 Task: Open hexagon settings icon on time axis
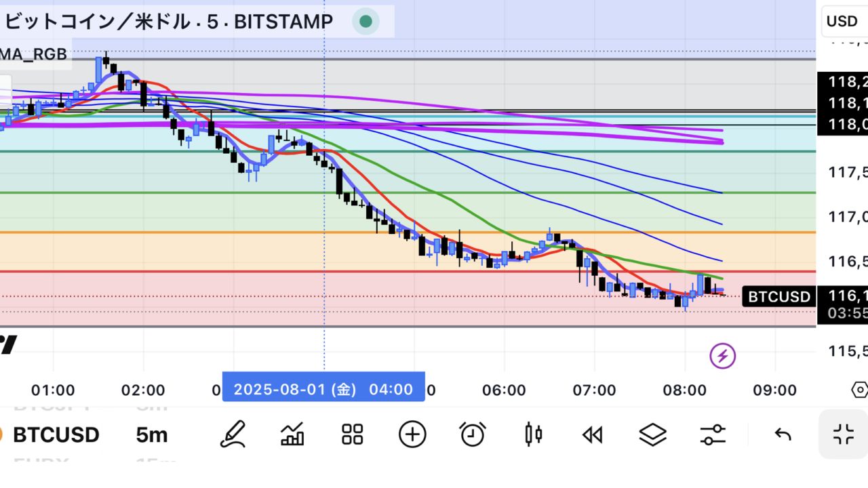coord(859,390)
